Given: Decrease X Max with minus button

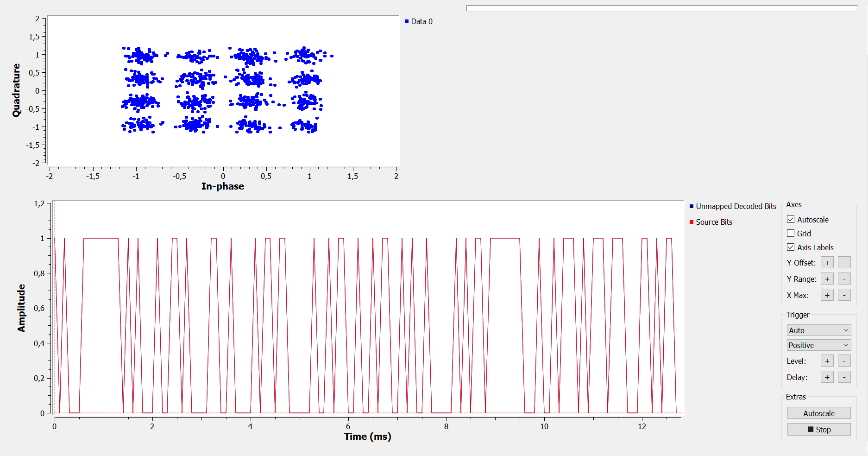Looking at the screenshot, I should (844, 295).
